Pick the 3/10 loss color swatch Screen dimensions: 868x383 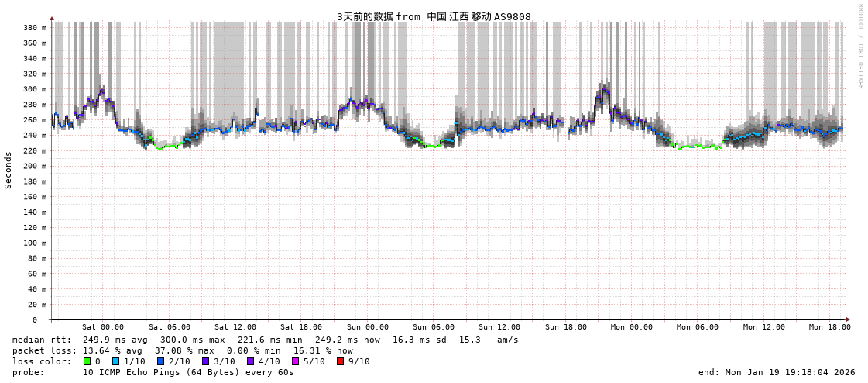point(205,361)
